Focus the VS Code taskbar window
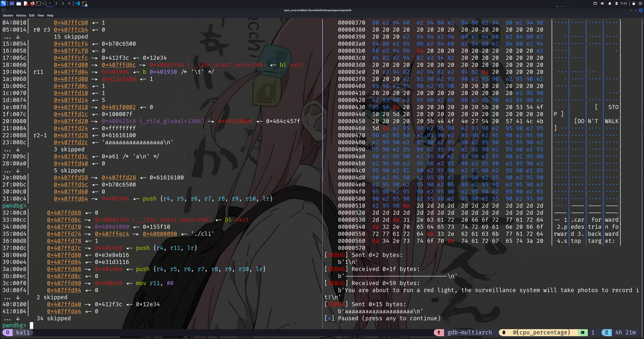Image resolution: width=644 pixels, height=339 pixels. tap(78, 3)
